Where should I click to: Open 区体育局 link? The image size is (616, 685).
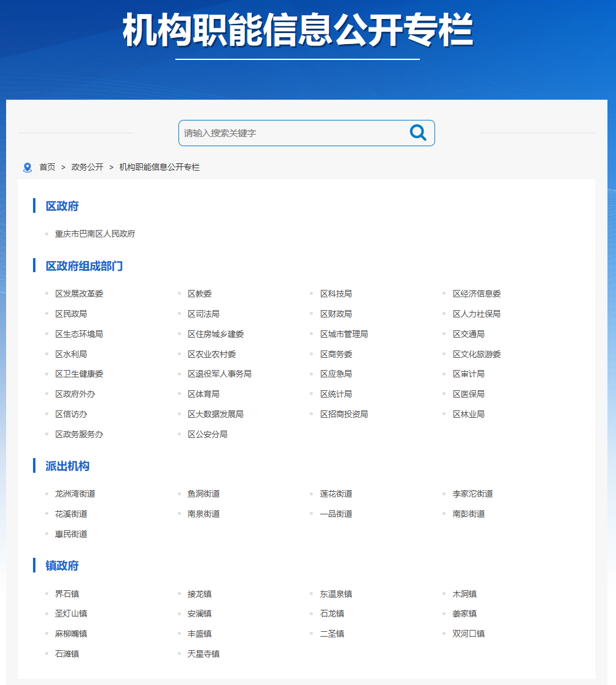pos(204,394)
